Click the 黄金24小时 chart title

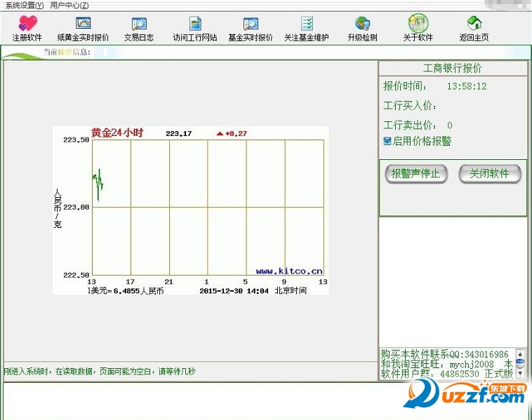117,133
